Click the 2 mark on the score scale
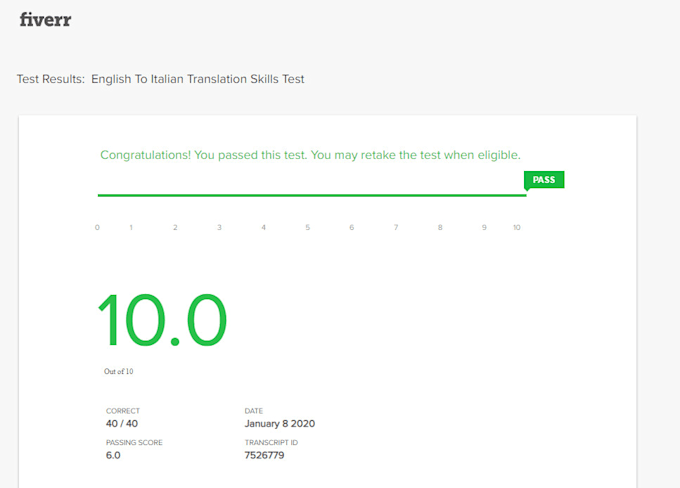Viewport: 680px width, 488px height. [175, 228]
